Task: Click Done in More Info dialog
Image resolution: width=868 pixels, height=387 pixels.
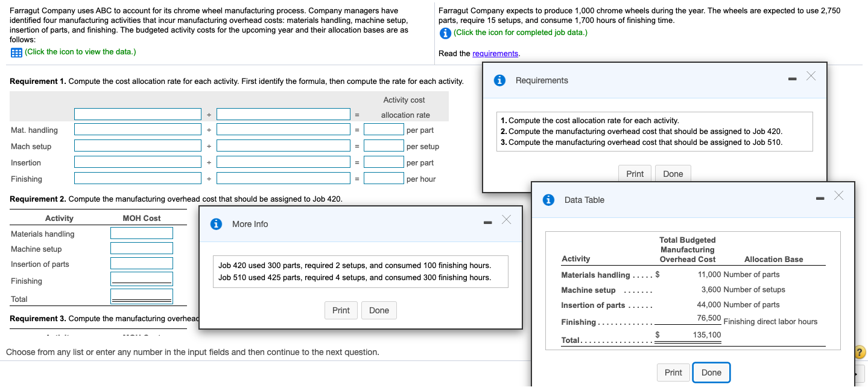Action: click(379, 310)
